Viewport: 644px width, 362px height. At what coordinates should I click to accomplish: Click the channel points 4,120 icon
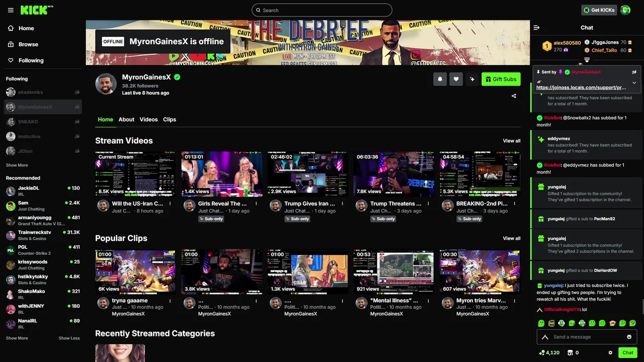tap(541, 353)
